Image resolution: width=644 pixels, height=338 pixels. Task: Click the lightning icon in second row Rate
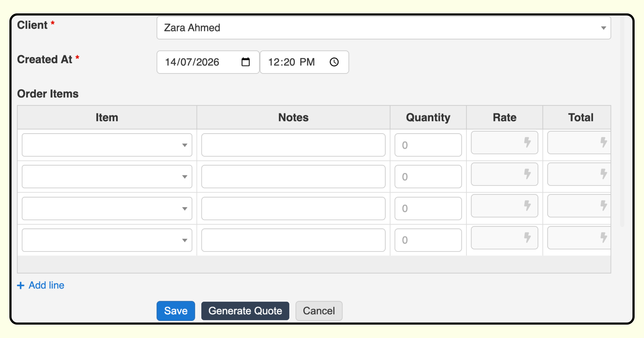point(527,174)
